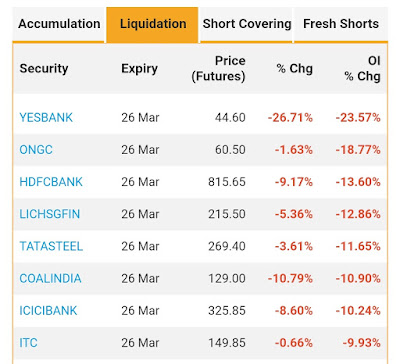Select the TATASTEEL link
This screenshot has width=400, height=364.
[x=51, y=246]
